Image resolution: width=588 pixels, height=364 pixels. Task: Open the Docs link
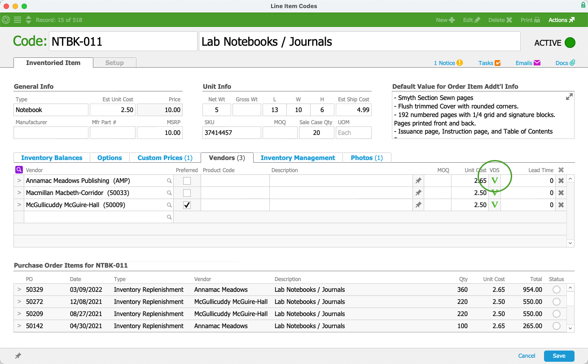pyautogui.click(x=565, y=63)
